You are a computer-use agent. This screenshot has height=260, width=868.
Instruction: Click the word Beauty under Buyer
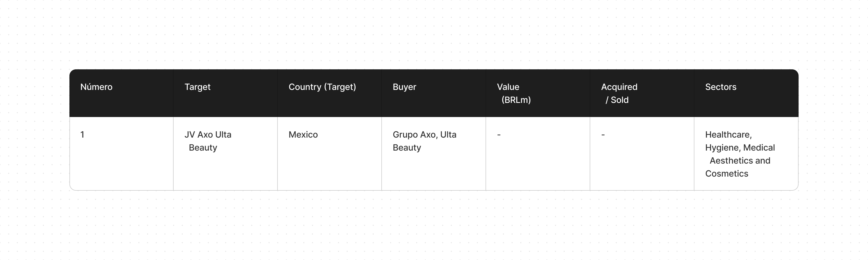pyautogui.click(x=407, y=148)
